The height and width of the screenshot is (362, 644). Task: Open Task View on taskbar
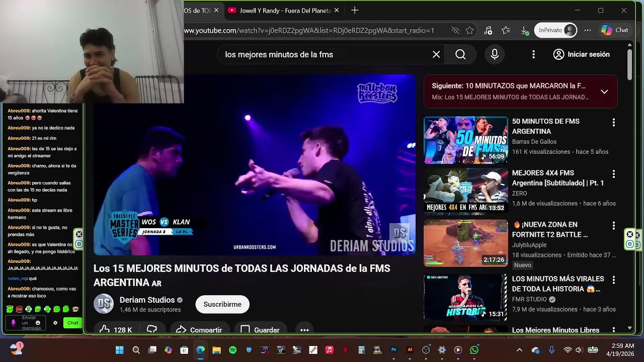152,350
